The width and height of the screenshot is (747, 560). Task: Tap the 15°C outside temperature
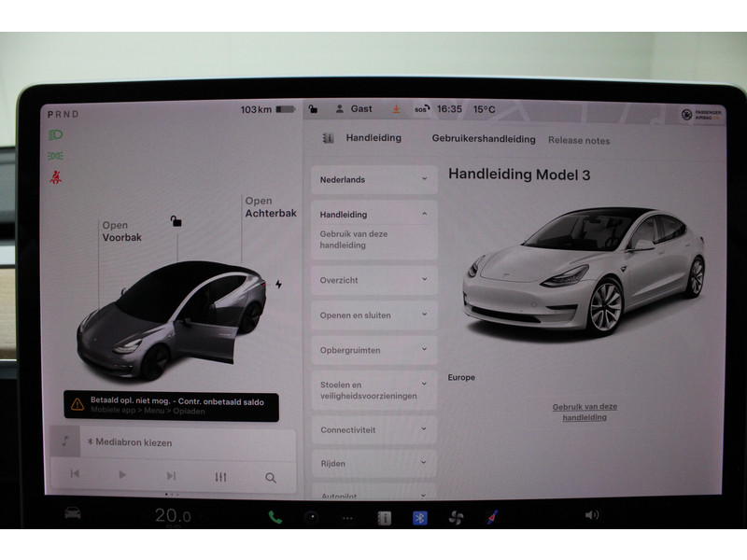484,109
